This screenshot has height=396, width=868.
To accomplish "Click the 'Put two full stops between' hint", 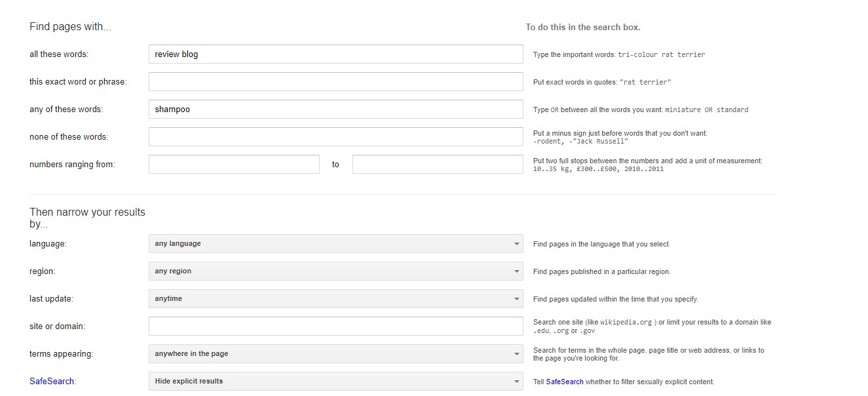I will pyautogui.click(x=648, y=165).
